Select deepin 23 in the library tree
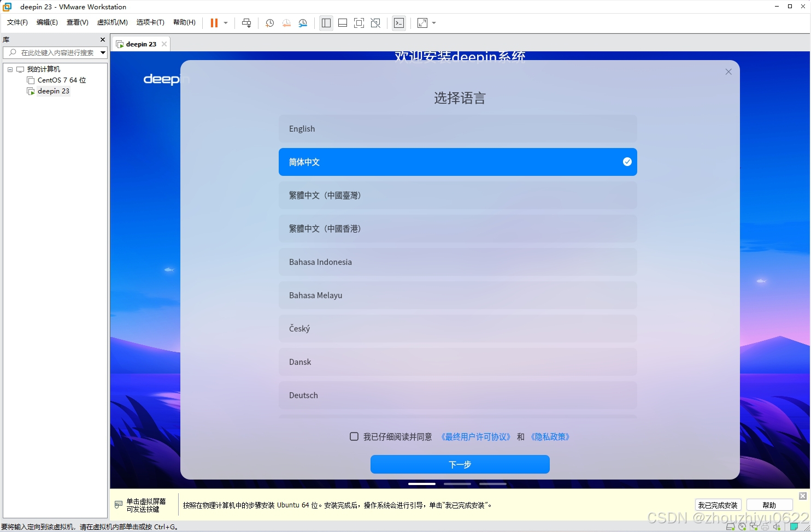 coord(54,91)
